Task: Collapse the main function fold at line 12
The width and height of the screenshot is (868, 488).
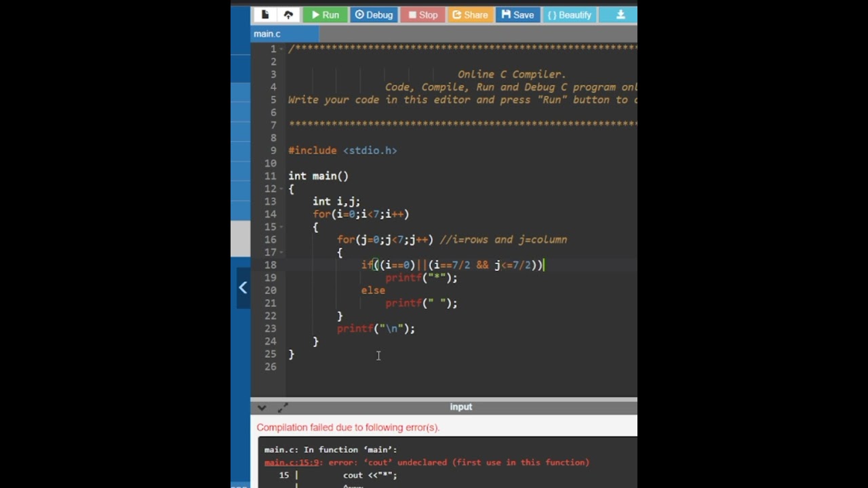Action: pyautogui.click(x=283, y=189)
